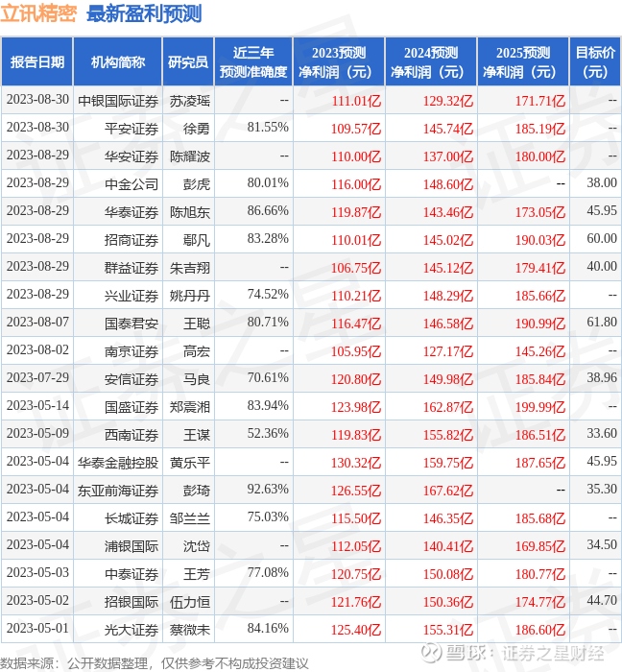The image size is (622, 672).
Task: Select the 华泰金融控股 institution cell
Action: [118, 464]
